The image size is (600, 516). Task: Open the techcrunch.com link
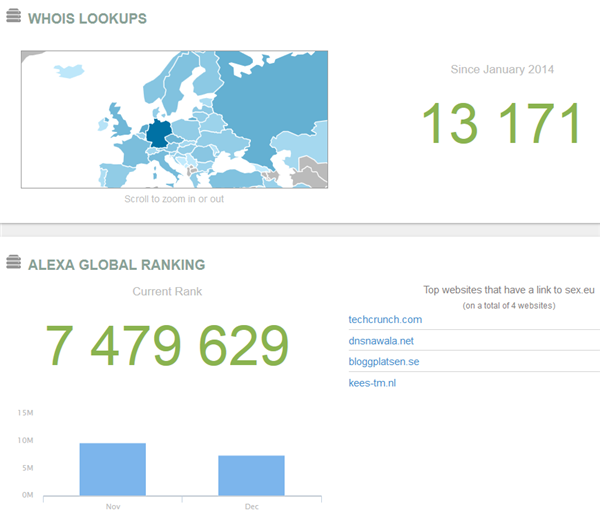(x=385, y=320)
